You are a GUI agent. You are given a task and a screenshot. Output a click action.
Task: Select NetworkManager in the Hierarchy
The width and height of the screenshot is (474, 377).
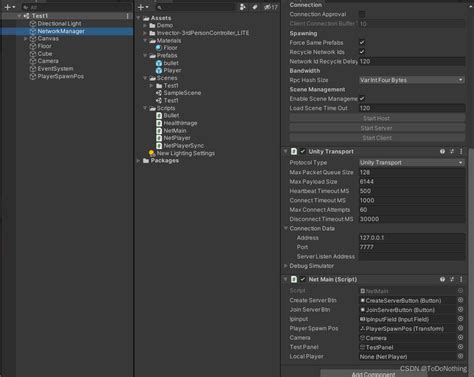[61, 31]
